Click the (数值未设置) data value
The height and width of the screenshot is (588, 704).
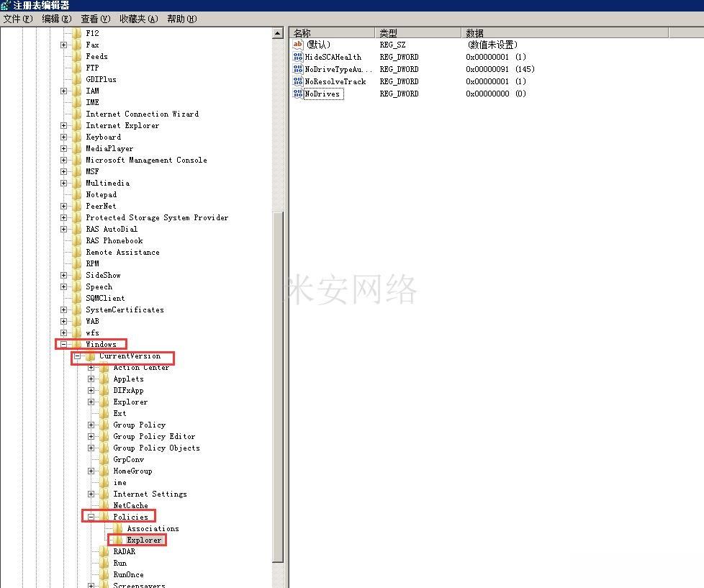492,45
